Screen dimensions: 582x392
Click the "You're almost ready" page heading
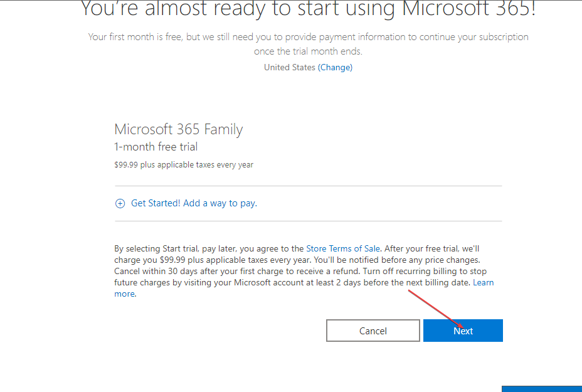[x=308, y=9]
